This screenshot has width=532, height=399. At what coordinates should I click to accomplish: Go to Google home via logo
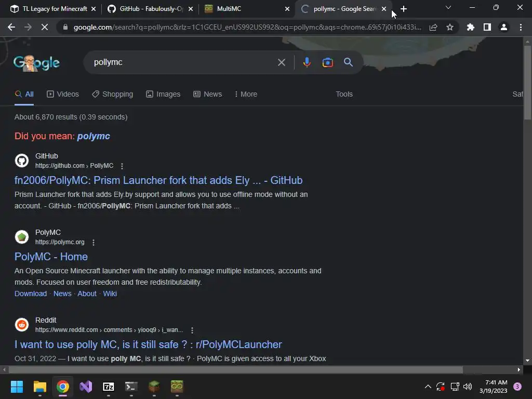[x=37, y=63]
